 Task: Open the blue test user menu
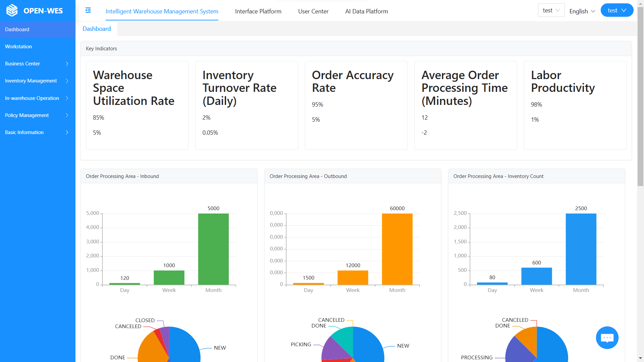click(x=617, y=10)
